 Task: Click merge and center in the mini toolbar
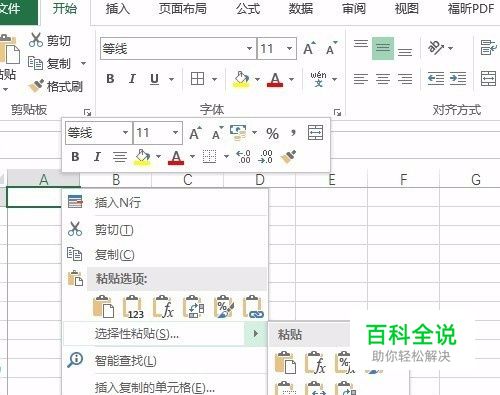(315, 133)
